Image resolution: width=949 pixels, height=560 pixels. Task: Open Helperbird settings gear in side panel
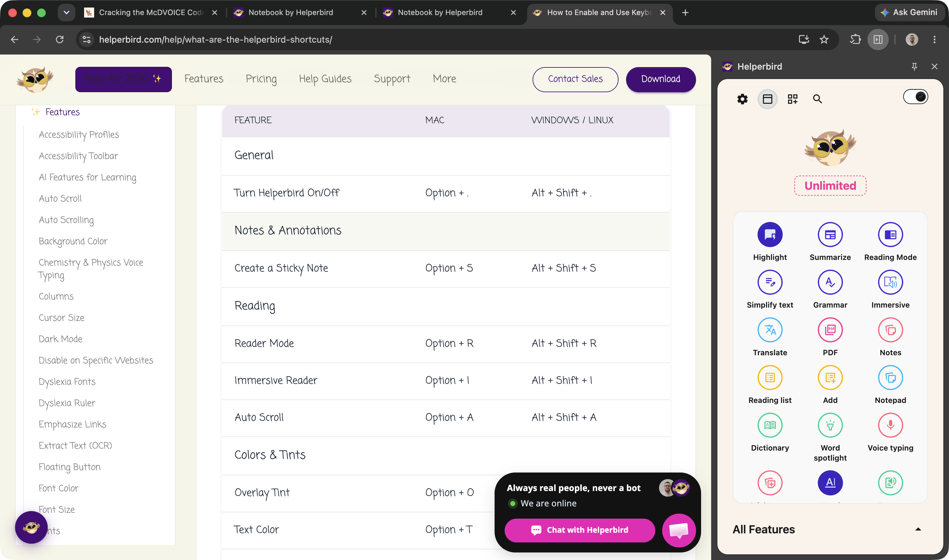pyautogui.click(x=742, y=99)
